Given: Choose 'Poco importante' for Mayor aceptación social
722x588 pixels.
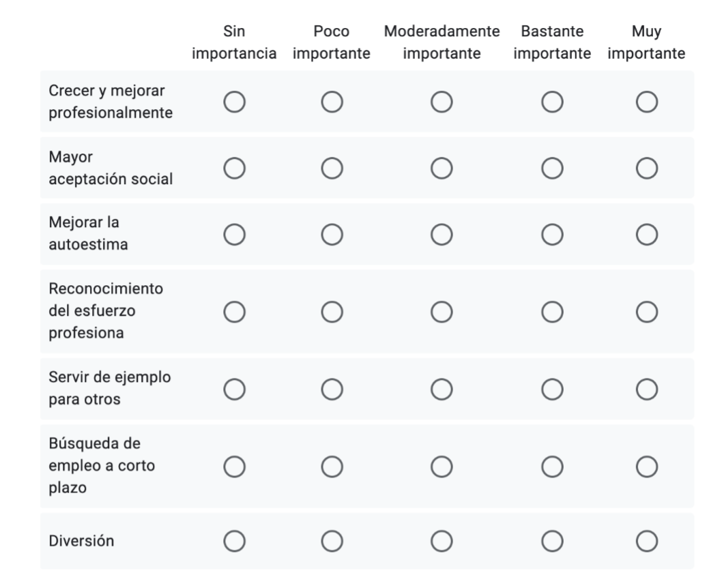Looking at the screenshot, I should [332, 168].
